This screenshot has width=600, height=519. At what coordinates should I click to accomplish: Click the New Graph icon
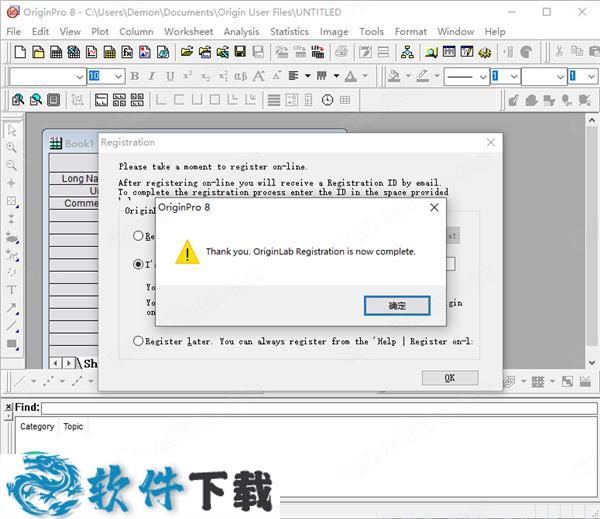(91, 52)
